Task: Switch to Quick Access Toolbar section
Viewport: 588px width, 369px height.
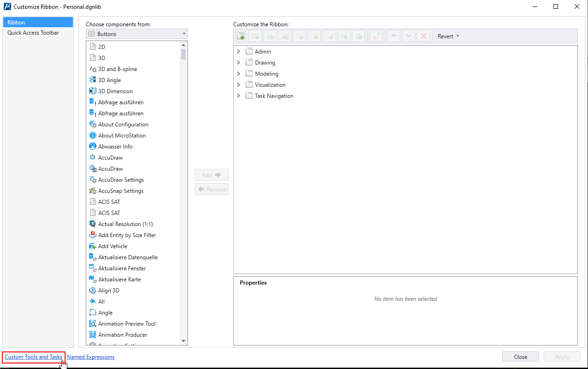Action: click(33, 33)
